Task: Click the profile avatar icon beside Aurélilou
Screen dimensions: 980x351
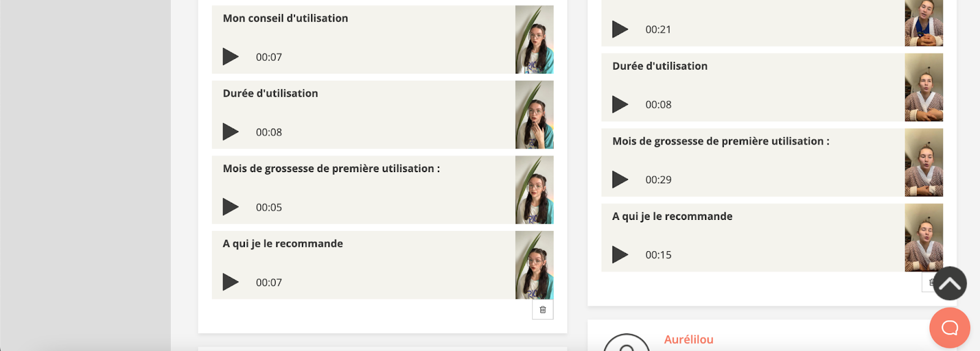Action: 626,344
